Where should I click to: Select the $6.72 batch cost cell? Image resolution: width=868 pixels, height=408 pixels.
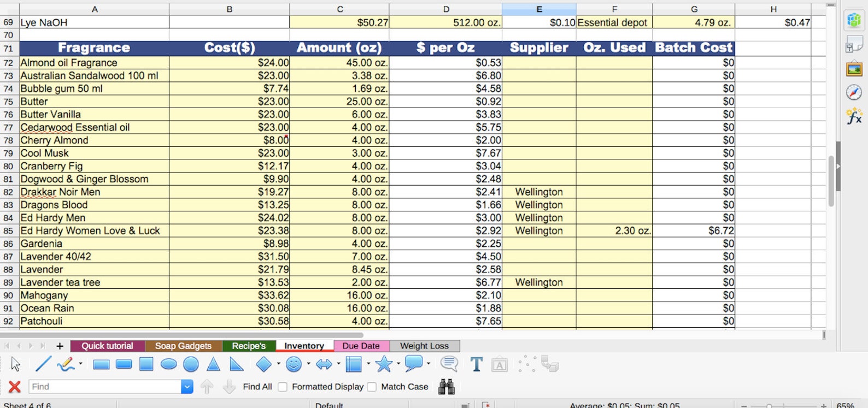click(694, 230)
